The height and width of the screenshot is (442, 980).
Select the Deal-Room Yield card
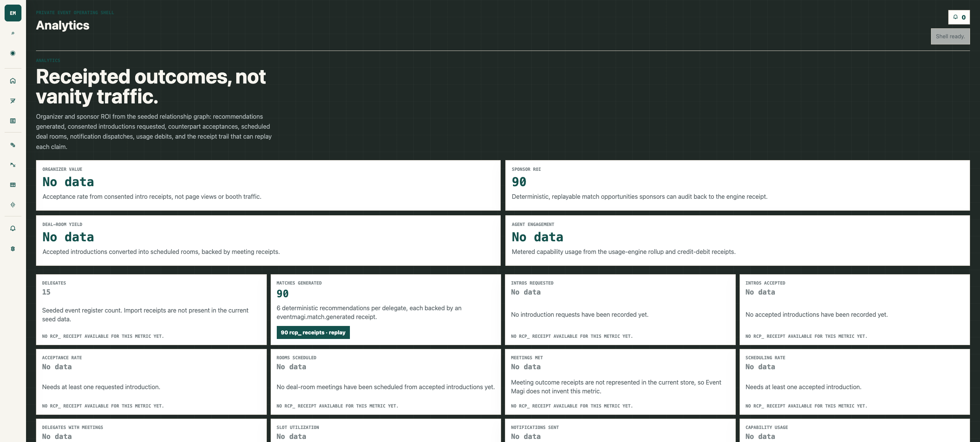click(x=268, y=241)
